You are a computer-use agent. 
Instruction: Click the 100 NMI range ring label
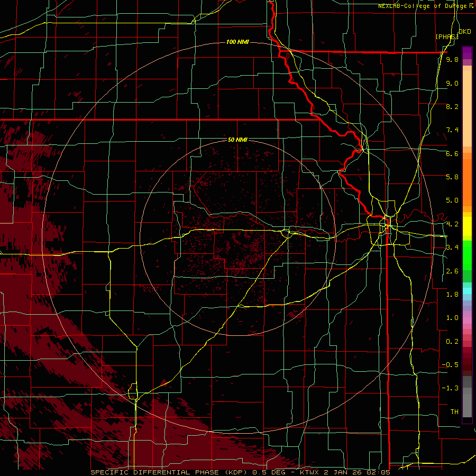tap(237, 42)
